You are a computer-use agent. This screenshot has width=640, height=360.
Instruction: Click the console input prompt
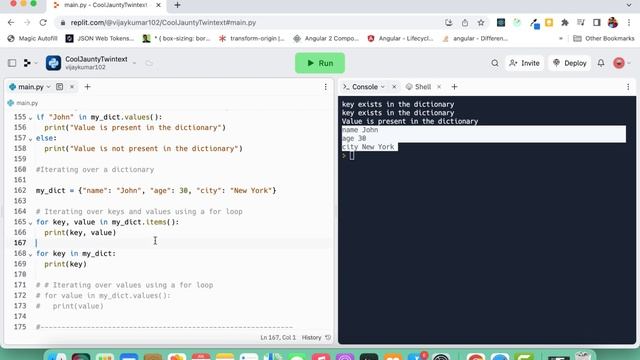click(x=352, y=156)
